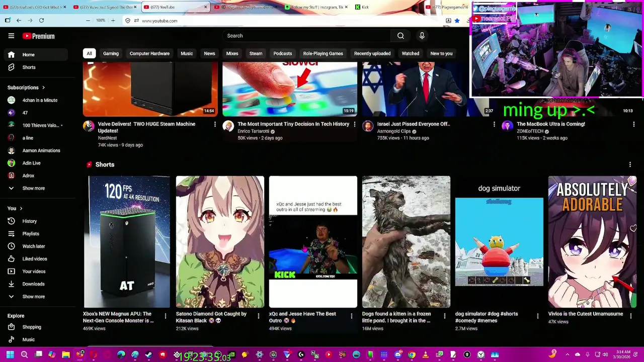Zoom out with browser minus button
Viewport: 644px width, 362px height.
(x=88, y=21)
